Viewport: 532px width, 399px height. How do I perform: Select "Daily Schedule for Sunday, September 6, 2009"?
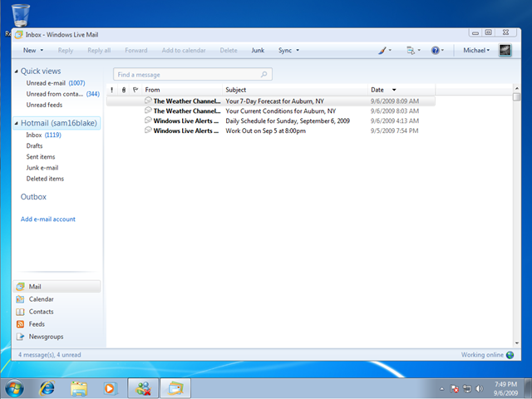pos(270,121)
